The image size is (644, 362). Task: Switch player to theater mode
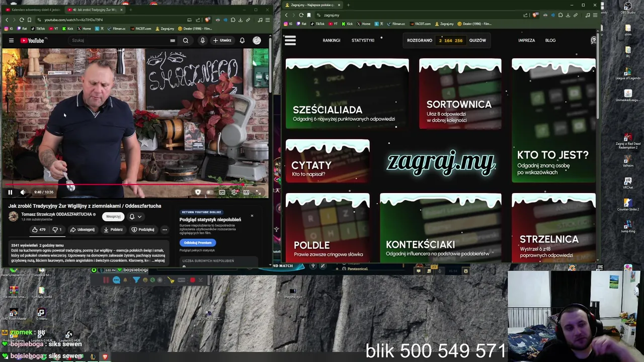point(246,192)
